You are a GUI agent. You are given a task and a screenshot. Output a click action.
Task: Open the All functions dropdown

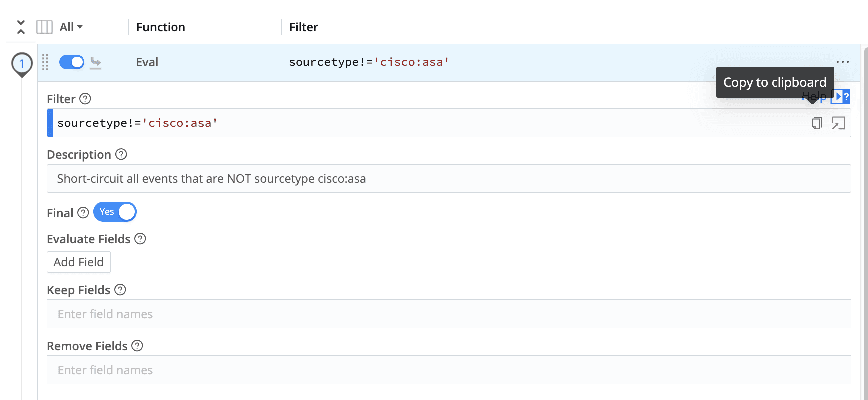tap(71, 27)
